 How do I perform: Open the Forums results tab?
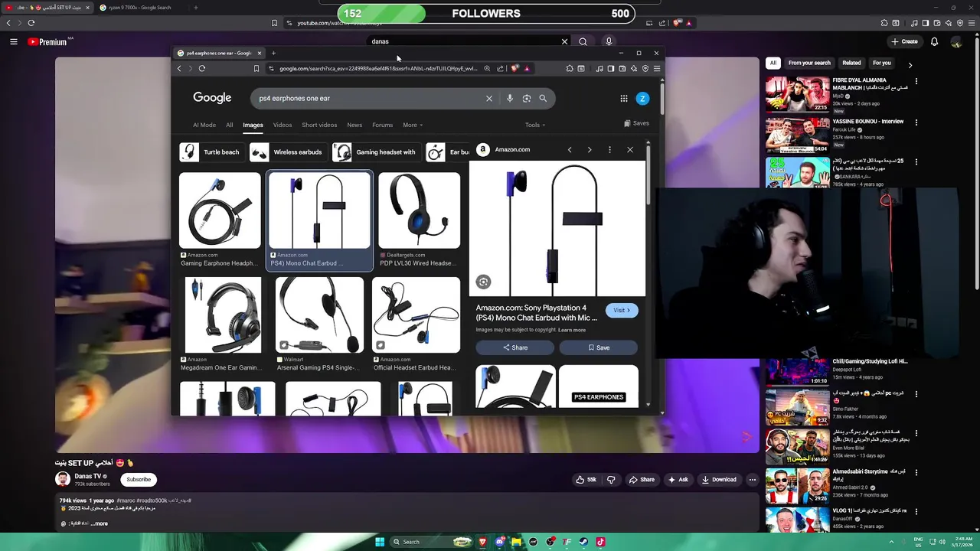pyautogui.click(x=382, y=125)
